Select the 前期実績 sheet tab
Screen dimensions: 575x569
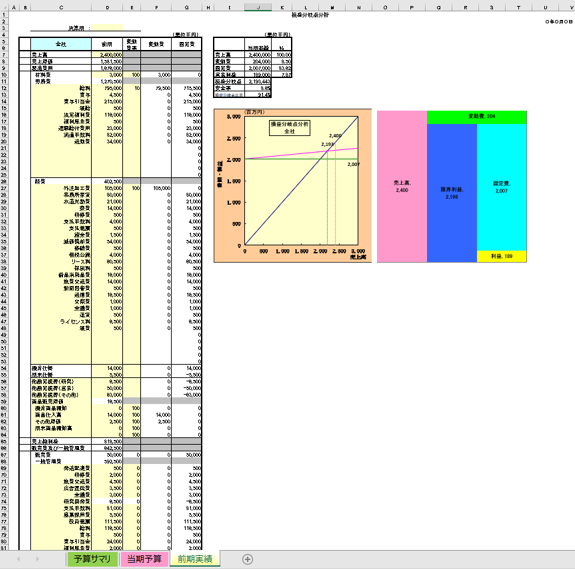195,559
